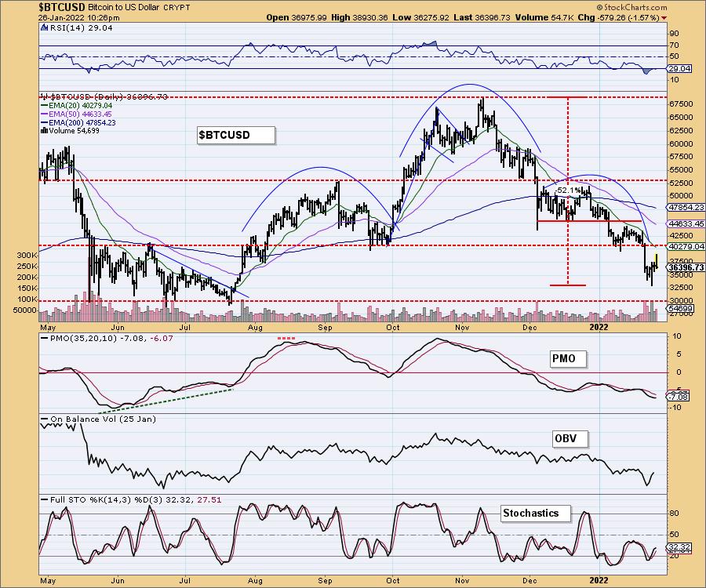Image resolution: width=706 pixels, height=588 pixels.
Task: Click the EMA(20) 40279.04 legend entry
Action: pos(76,106)
